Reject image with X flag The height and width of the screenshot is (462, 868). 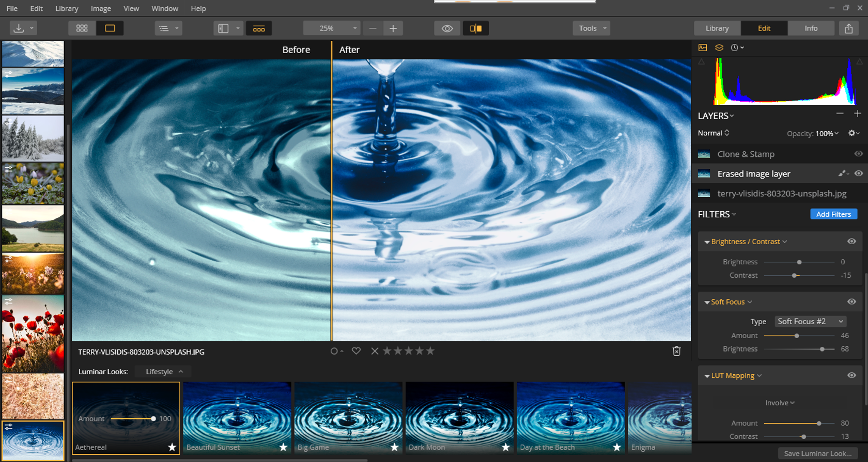375,351
